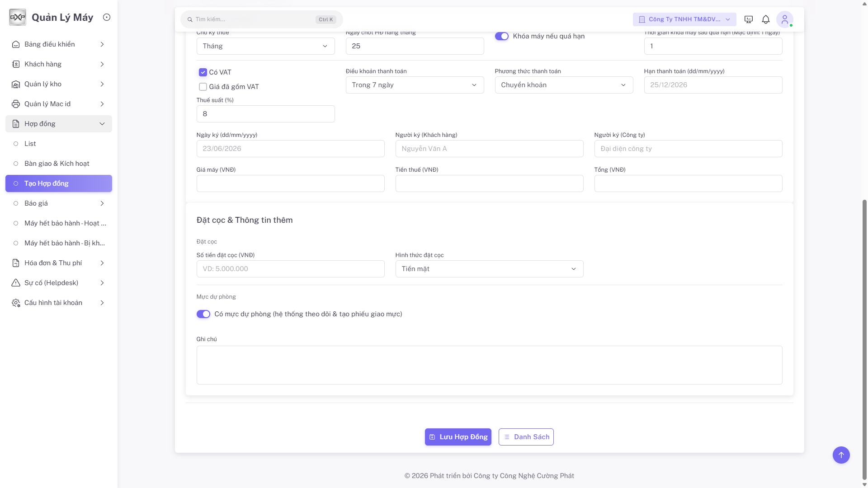Click the GXP logo icon
The height and width of the screenshot is (488, 868).
coord(18,17)
